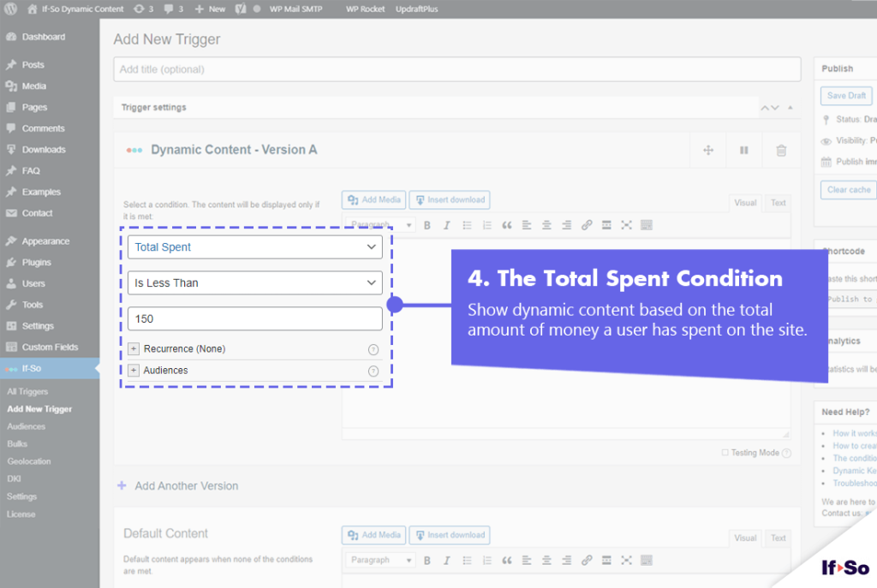
Task: Enter fullscreen mode in Version A editor
Action: (626, 225)
